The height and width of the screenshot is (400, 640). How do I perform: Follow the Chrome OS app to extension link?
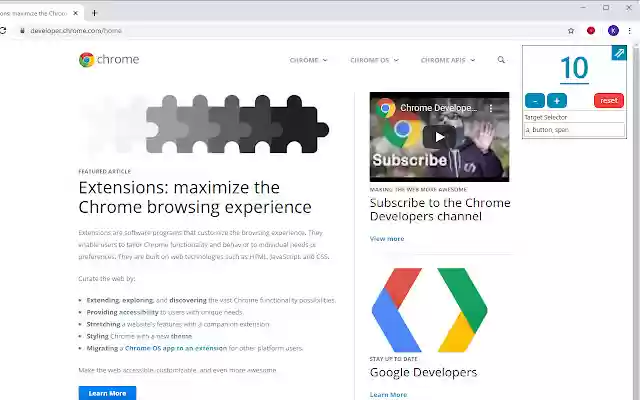coord(176,348)
